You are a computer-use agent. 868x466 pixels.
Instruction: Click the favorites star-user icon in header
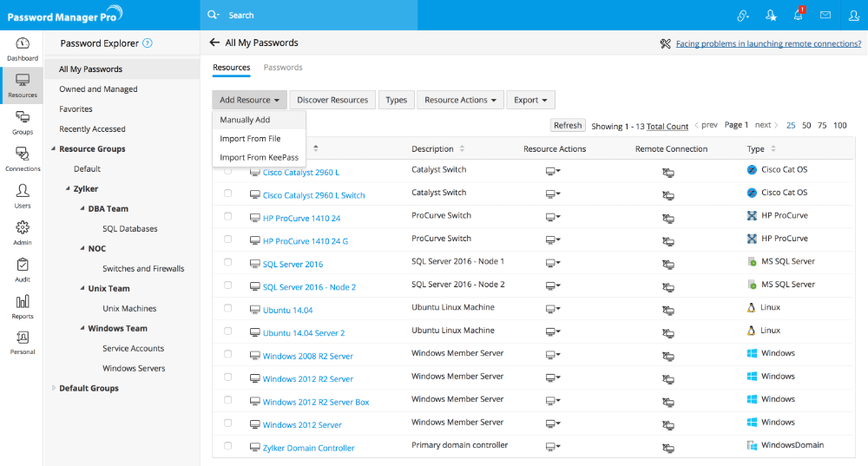coord(771,16)
